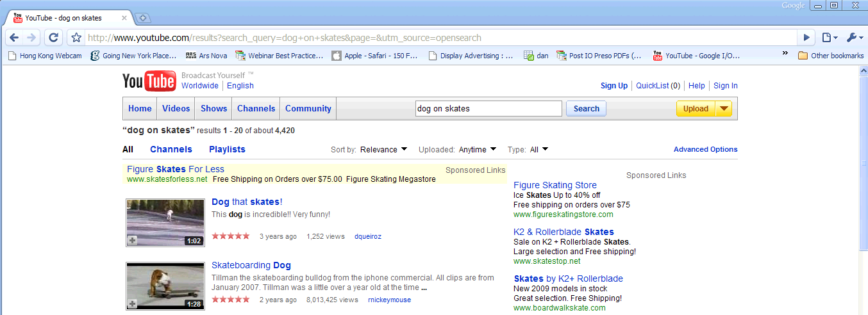Filter results by Playlists
This screenshot has height=315, width=868.
(227, 149)
